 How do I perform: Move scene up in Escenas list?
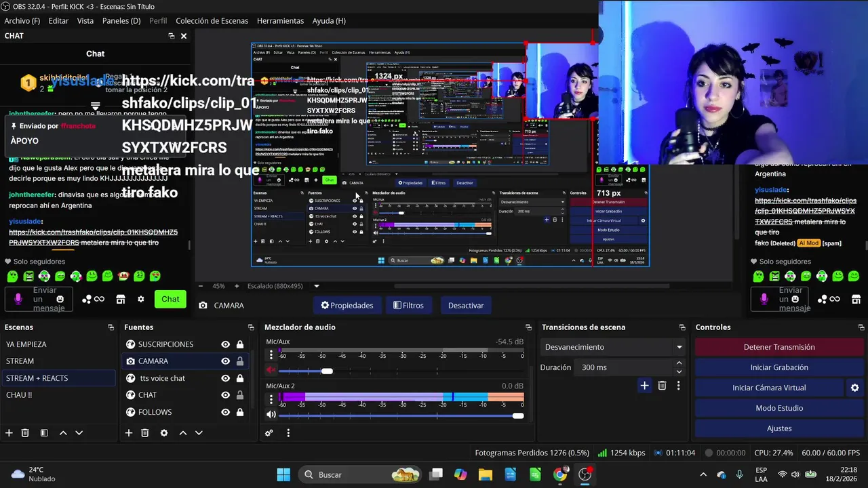(x=63, y=432)
